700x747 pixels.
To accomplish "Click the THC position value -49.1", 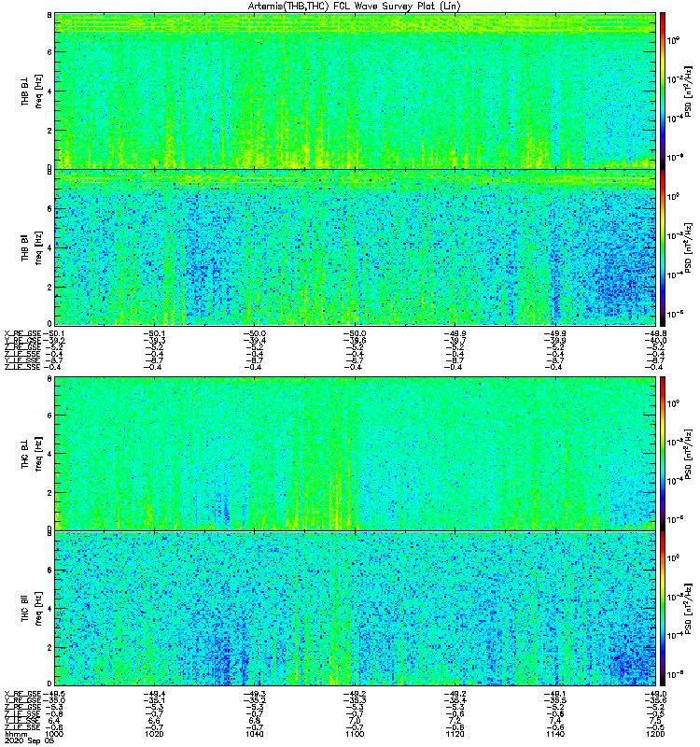I will click(x=555, y=694).
